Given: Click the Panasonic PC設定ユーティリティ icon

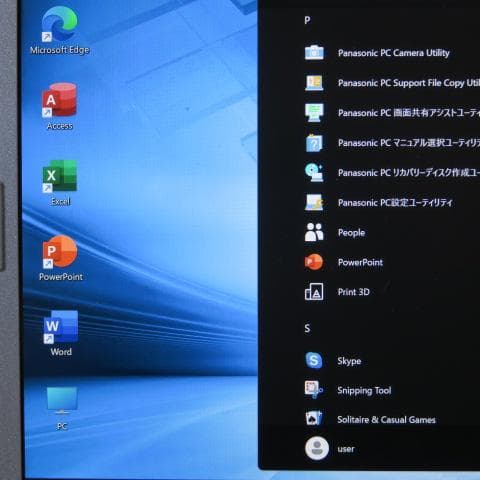Looking at the screenshot, I should [x=314, y=202].
